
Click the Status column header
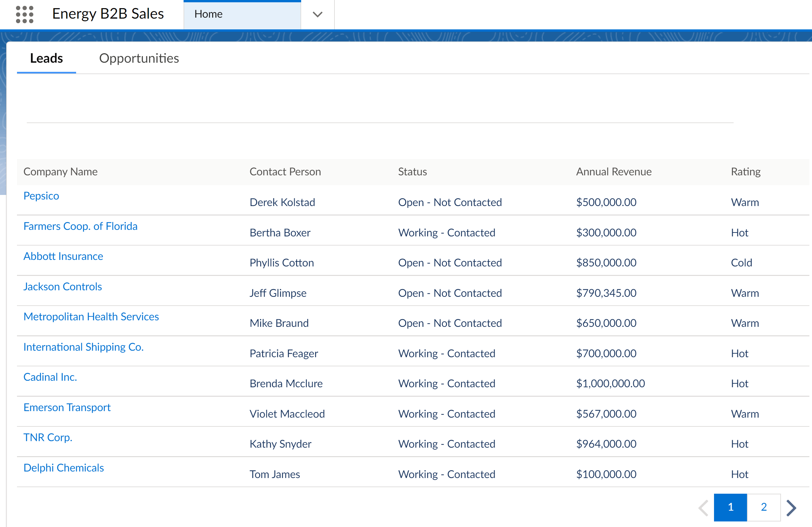point(413,171)
